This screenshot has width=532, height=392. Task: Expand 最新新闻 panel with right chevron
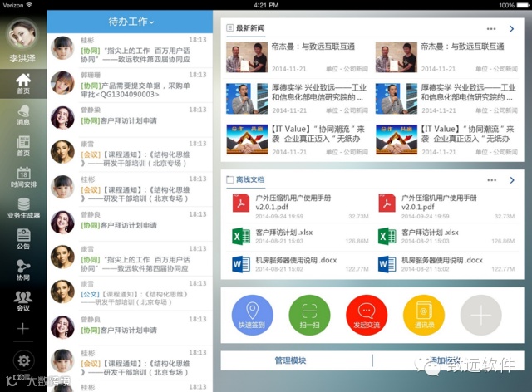(512, 29)
